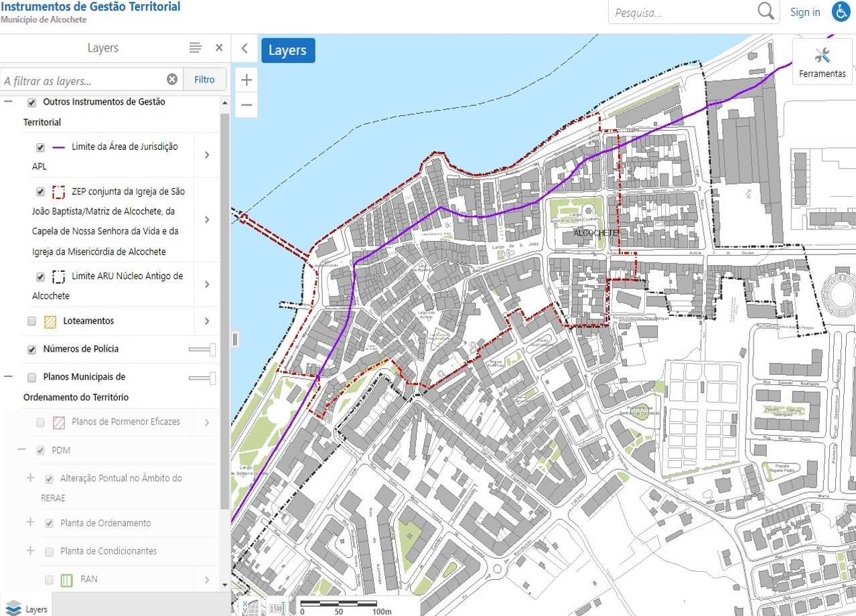Open the Sign in link
856x616 pixels.
click(805, 12)
